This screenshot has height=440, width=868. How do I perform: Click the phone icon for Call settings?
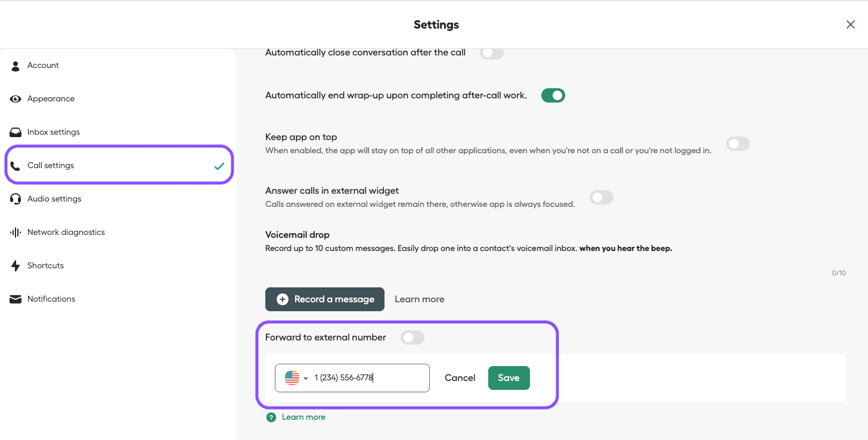(x=15, y=165)
